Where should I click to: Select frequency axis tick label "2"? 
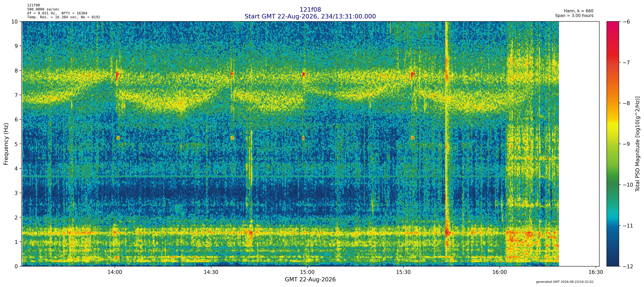(x=16, y=217)
